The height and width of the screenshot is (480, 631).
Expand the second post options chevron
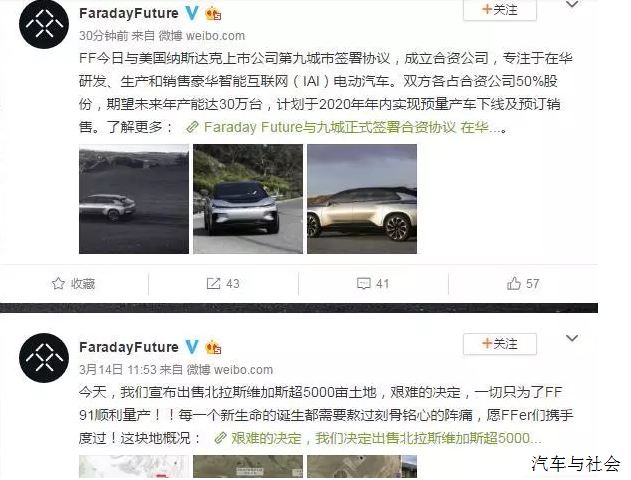point(572,338)
